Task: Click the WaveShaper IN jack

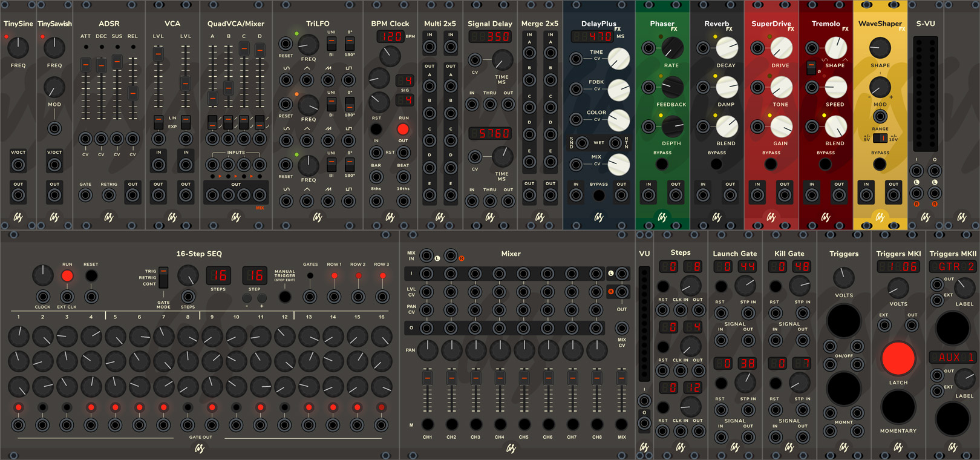Action: [866, 195]
